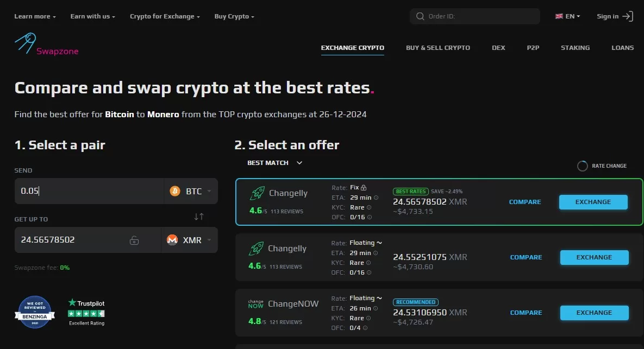
Task: Click 121 REVIEWS on ChangeNOW offer
Action: pos(286,322)
